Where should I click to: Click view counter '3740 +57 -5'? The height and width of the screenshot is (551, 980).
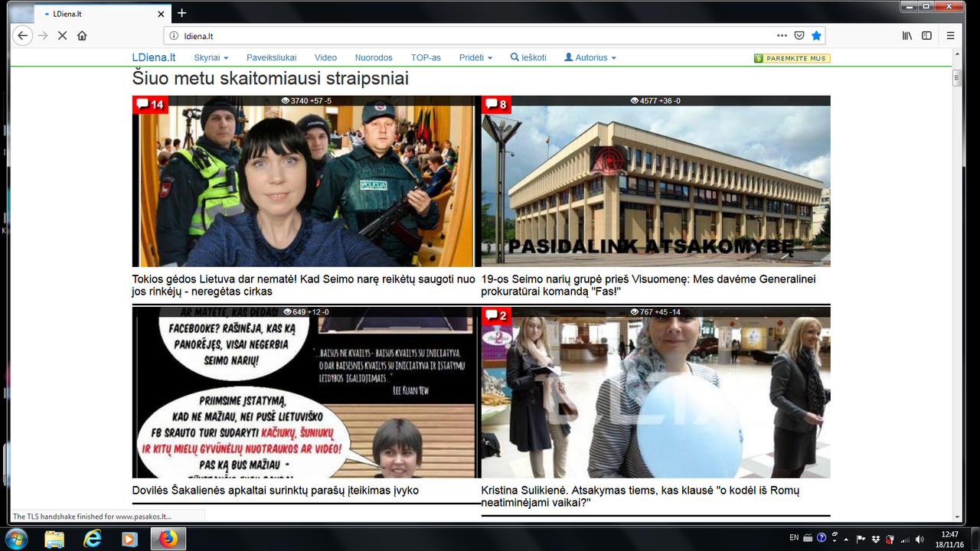tap(307, 101)
